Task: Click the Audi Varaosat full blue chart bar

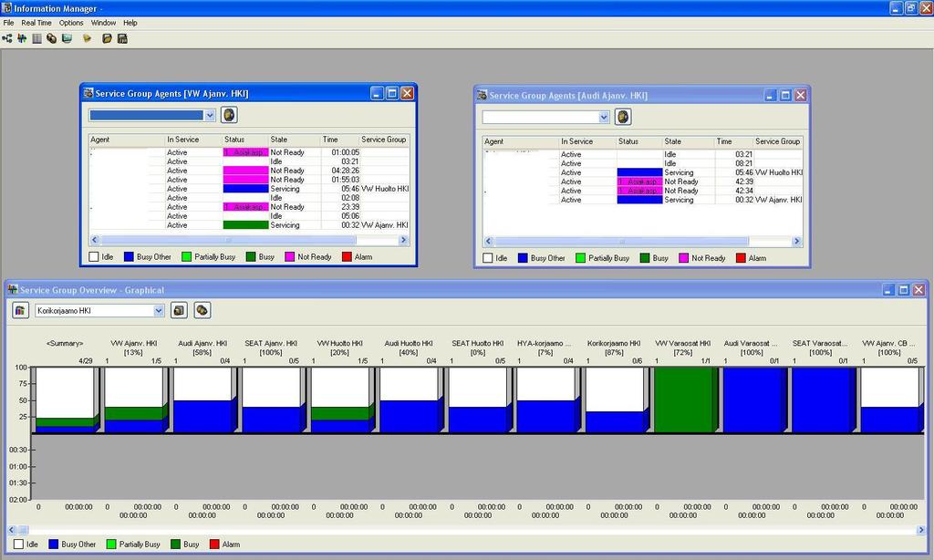Action: pos(754,399)
